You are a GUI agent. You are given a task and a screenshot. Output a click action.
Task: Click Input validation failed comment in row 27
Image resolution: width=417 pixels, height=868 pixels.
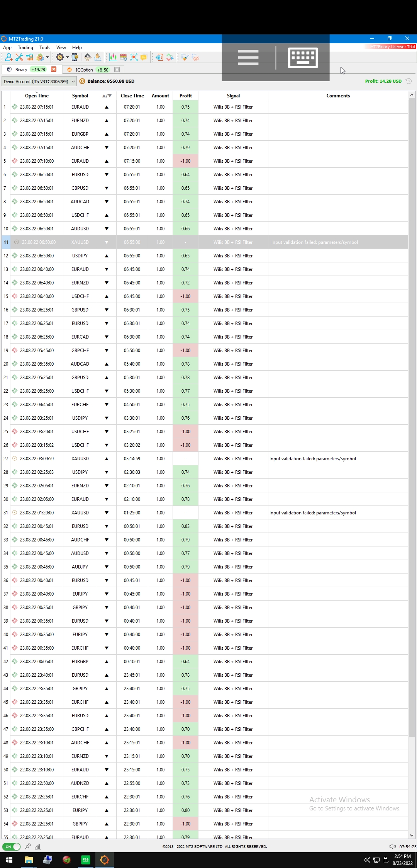click(313, 459)
